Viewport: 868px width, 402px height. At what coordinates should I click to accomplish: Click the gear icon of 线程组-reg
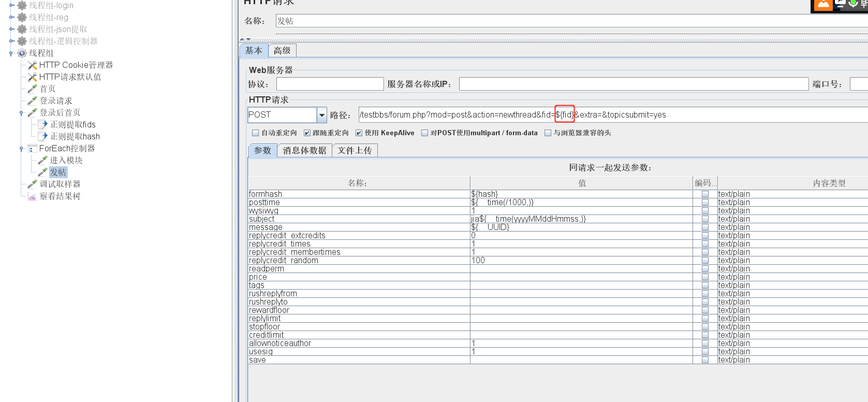[22, 17]
